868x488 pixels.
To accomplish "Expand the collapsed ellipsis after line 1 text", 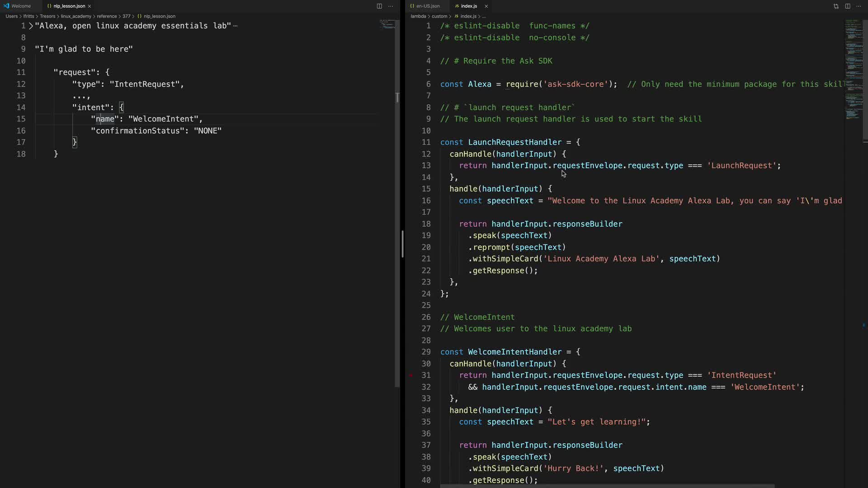I will click(235, 26).
